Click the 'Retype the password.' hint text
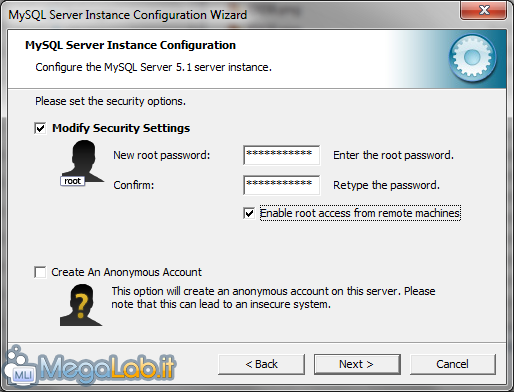This screenshot has width=514, height=392. tap(386, 185)
